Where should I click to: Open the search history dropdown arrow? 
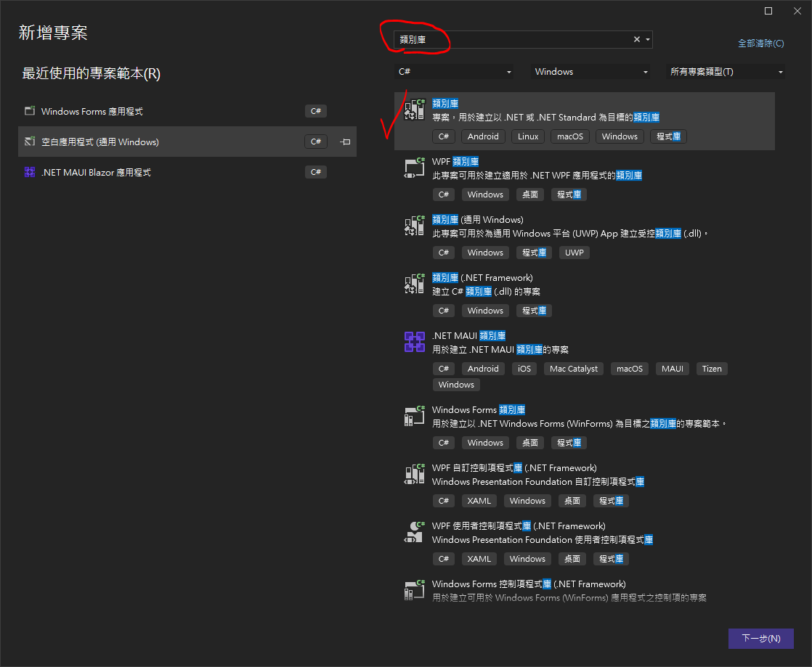[x=647, y=39]
